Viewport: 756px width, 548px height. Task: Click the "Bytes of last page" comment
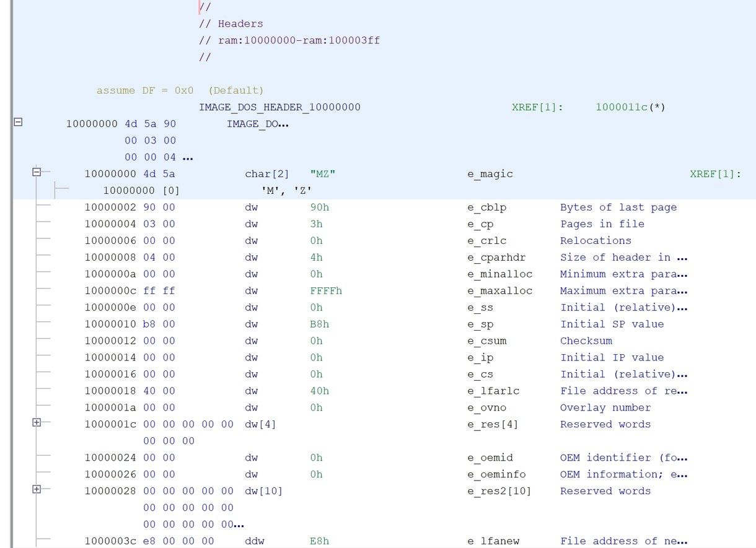pyautogui.click(x=618, y=207)
